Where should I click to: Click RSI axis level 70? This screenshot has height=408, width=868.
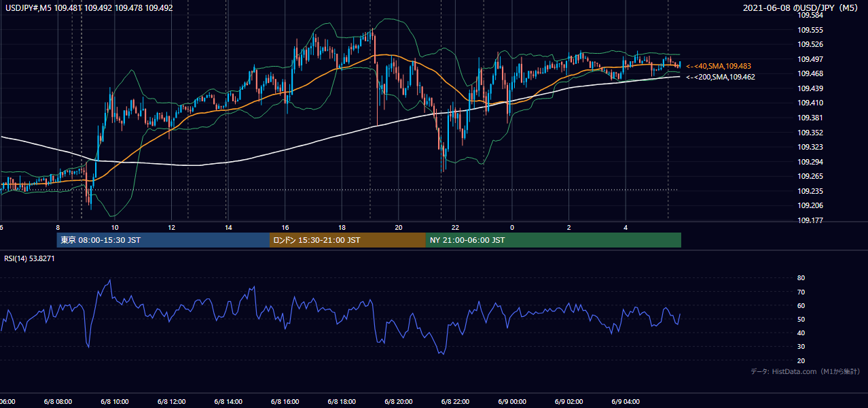tap(801, 292)
